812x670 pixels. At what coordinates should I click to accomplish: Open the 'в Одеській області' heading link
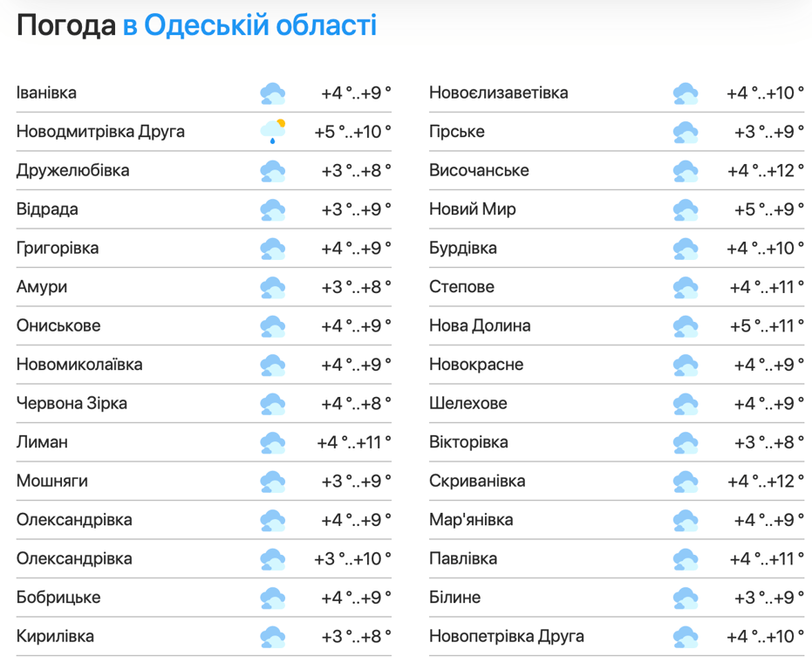tap(249, 25)
